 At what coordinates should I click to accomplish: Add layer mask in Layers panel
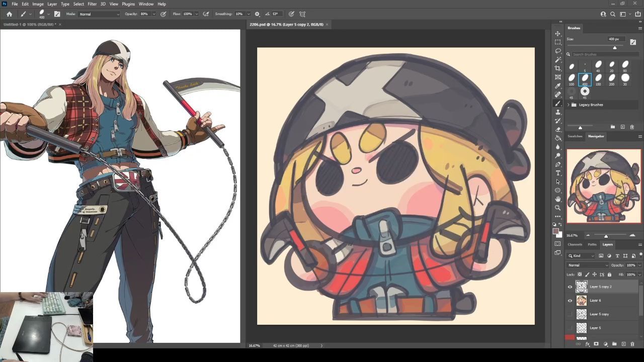click(x=596, y=344)
